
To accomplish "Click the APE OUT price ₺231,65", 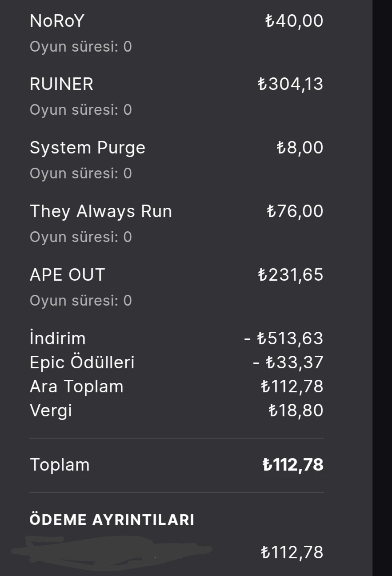I will (x=291, y=275).
